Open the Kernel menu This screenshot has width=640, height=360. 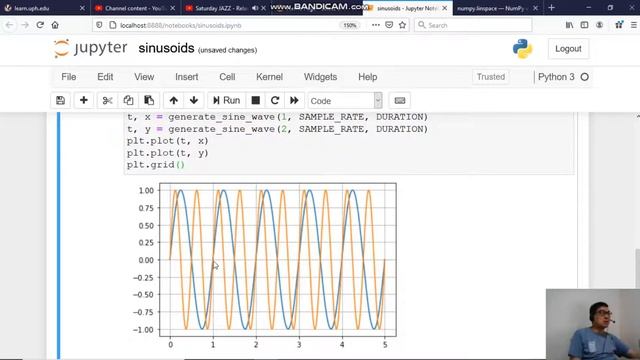[269, 77]
